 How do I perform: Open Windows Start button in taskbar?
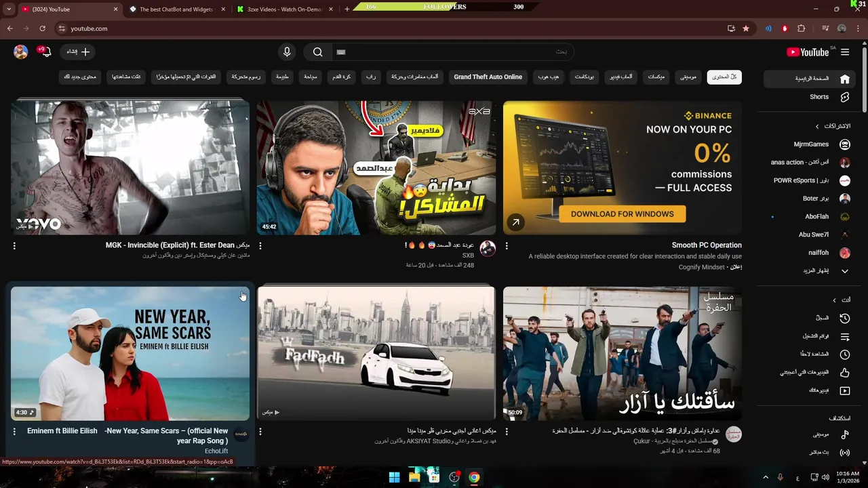tap(394, 477)
